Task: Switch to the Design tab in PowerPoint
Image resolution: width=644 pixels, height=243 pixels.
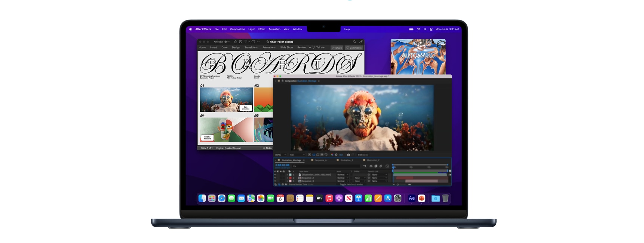Action: [x=236, y=47]
